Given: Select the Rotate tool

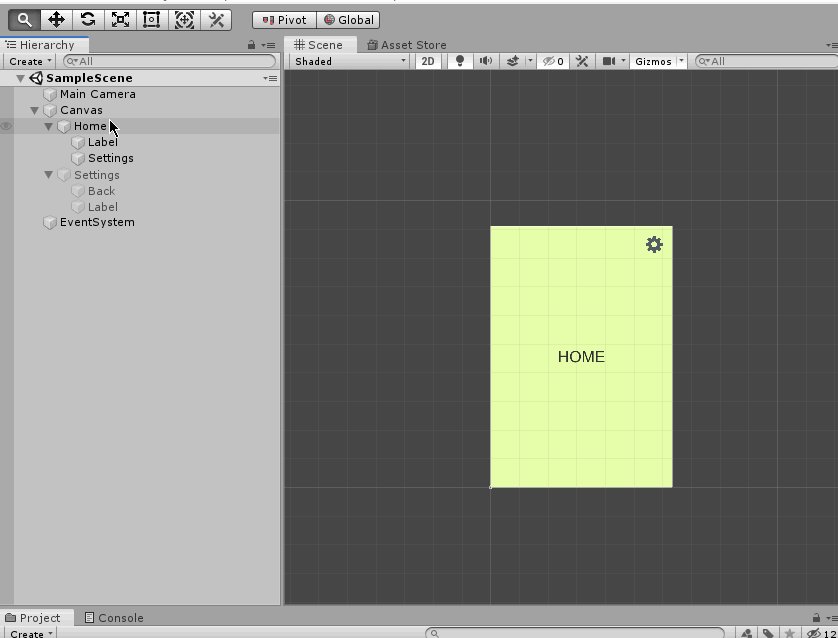Looking at the screenshot, I should click(88, 20).
